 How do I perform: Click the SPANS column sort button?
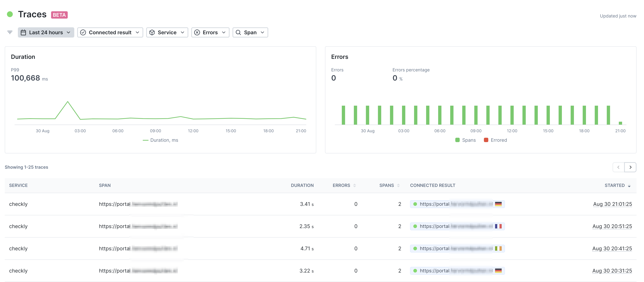pos(398,185)
